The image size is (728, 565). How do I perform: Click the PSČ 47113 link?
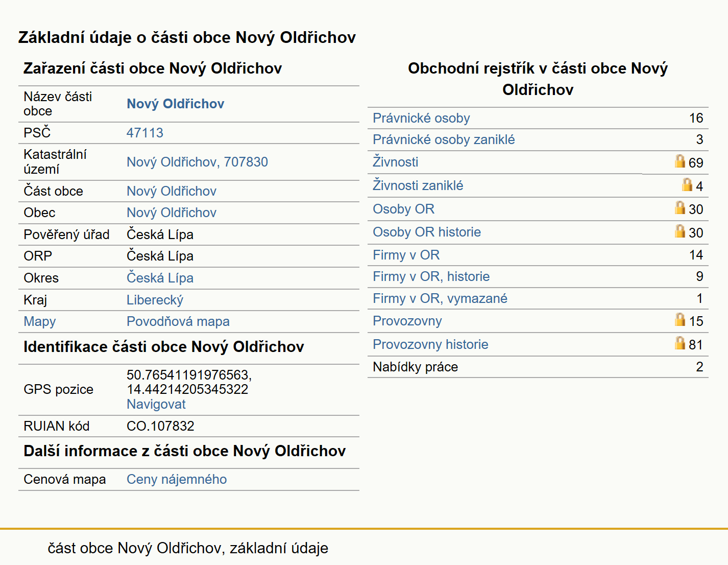pyautogui.click(x=145, y=133)
